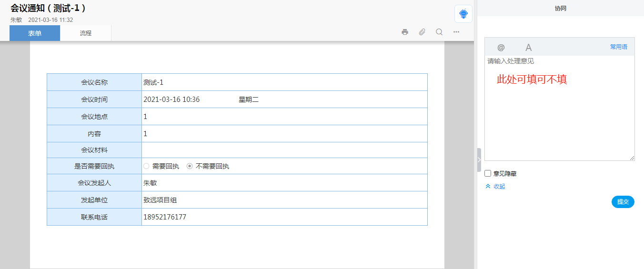
Task: Click the 协同 panel header
Action: pos(560,9)
